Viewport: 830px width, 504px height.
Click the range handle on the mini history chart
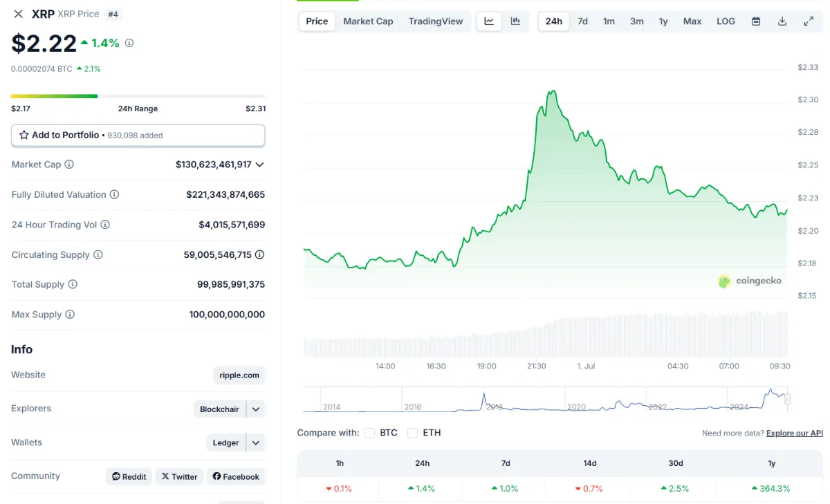click(x=787, y=399)
